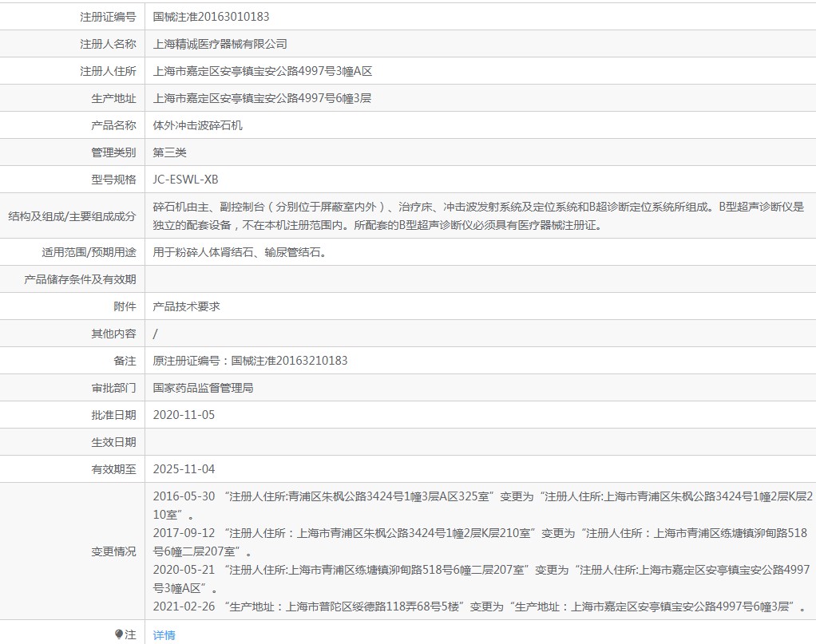The height and width of the screenshot is (644, 816).
Task: Click the 2020-05-21 change record
Action: click(481, 579)
